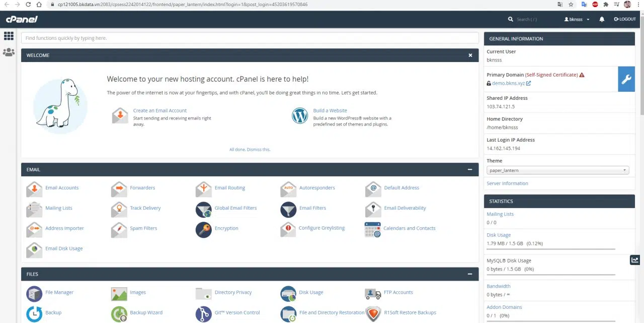Reload the page with browser refresh button
The height and width of the screenshot is (323, 644).
[x=28, y=5]
